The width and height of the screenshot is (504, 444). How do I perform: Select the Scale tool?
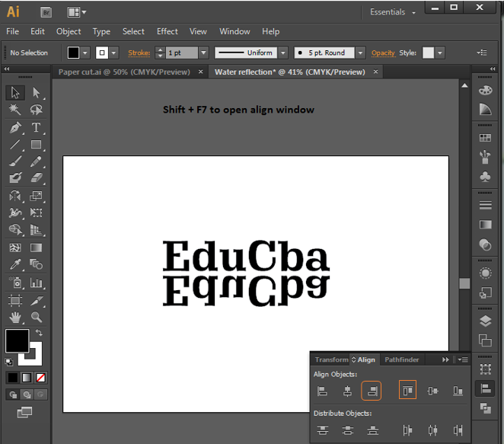point(37,196)
